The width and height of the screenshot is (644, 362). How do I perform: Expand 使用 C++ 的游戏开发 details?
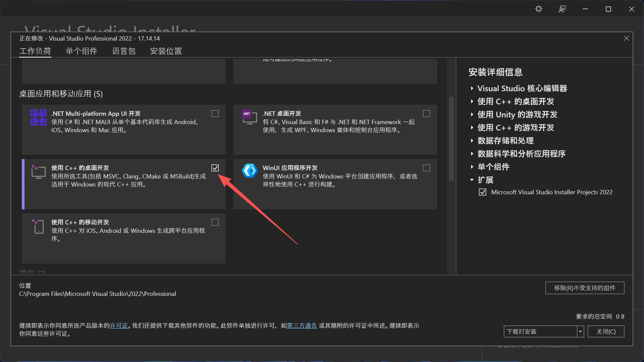(472, 127)
